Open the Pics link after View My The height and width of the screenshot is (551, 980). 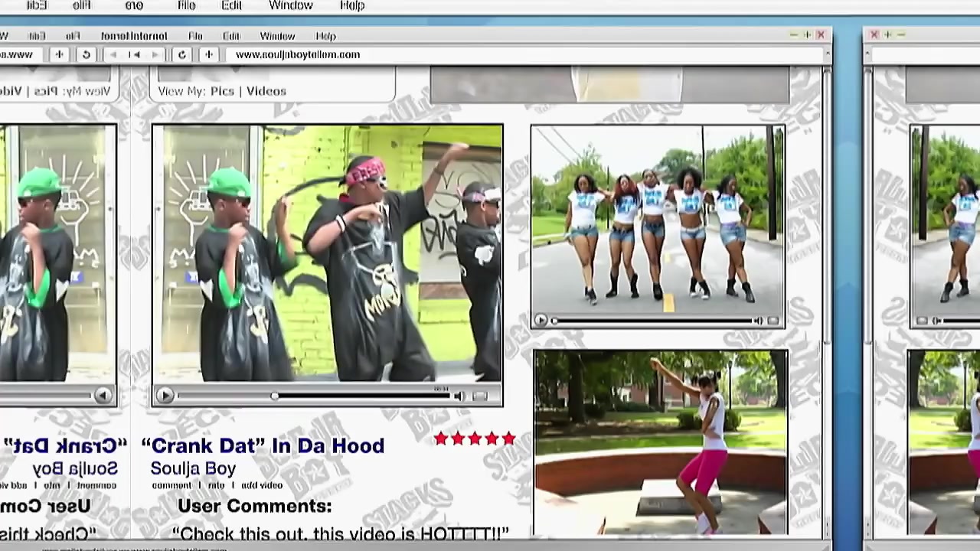coord(222,91)
